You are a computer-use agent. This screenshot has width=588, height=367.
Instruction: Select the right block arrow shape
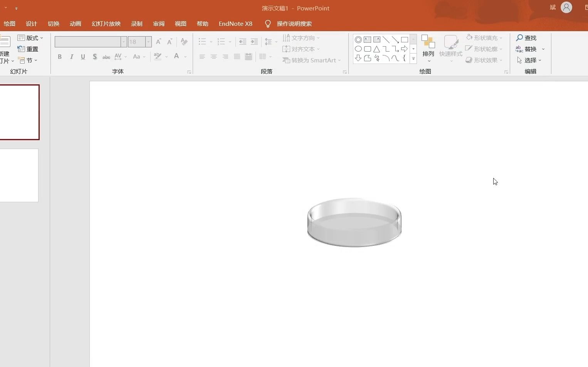(x=405, y=49)
